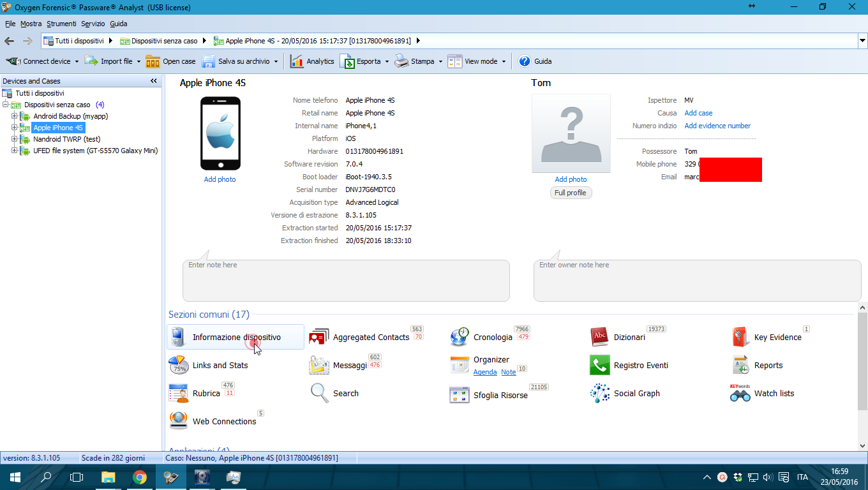
Task: Click the Add case link
Action: [x=698, y=113]
